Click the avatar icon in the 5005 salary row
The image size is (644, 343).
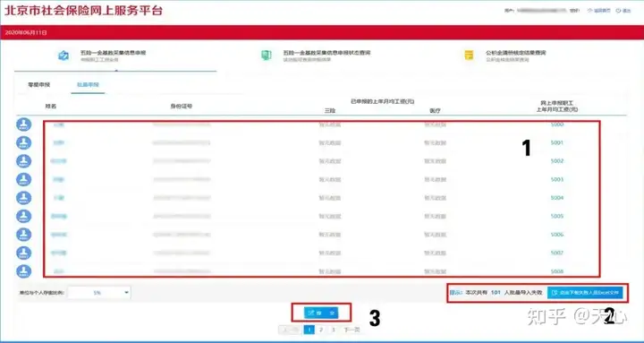click(x=24, y=216)
